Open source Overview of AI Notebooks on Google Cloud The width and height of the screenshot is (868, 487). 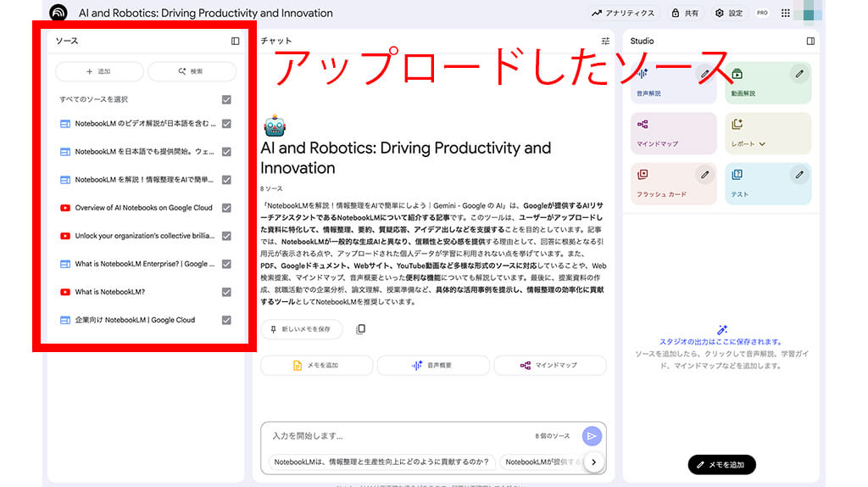[x=143, y=208]
